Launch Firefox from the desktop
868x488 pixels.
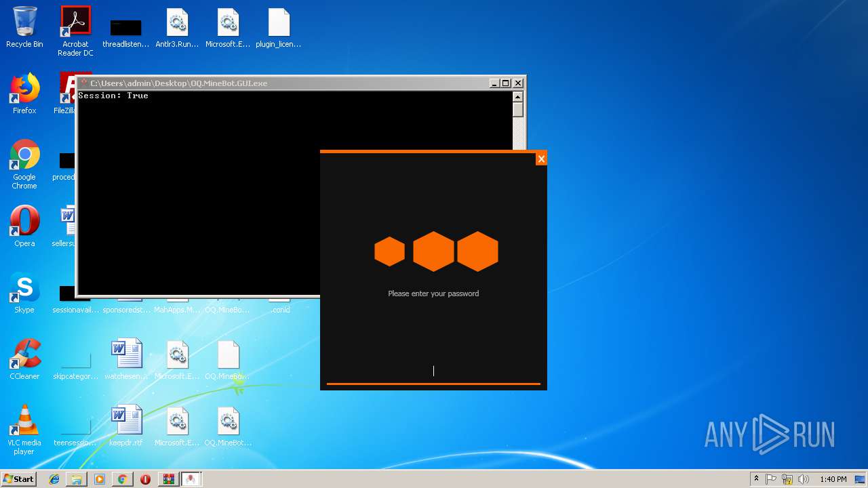[x=24, y=94]
